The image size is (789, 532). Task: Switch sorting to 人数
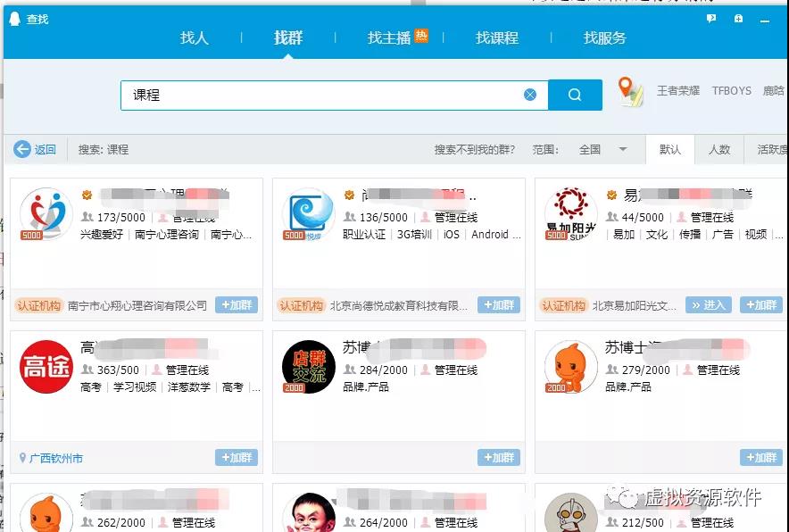click(x=720, y=149)
